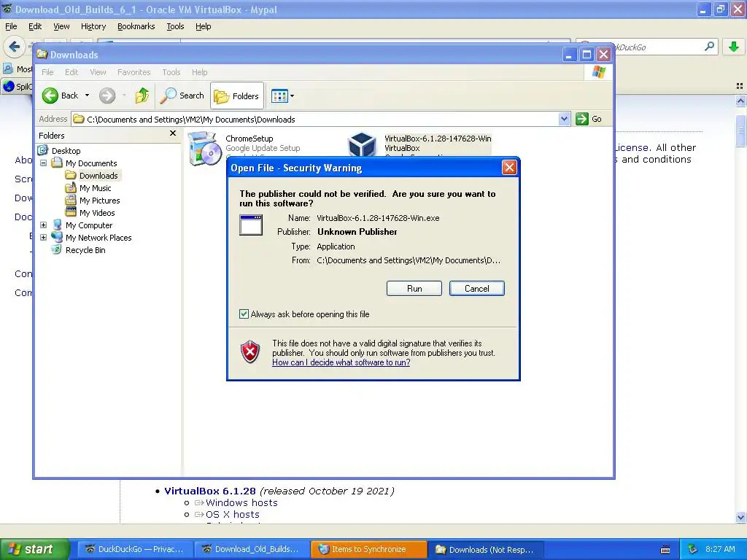The height and width of the screenshot is (560, 747).
Task: Click the Mypal search magnifier icon
Action: click(709, 46)
